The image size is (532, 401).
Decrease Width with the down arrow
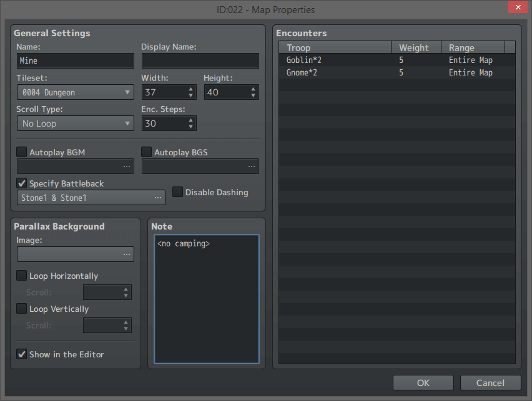coord(190,95)
